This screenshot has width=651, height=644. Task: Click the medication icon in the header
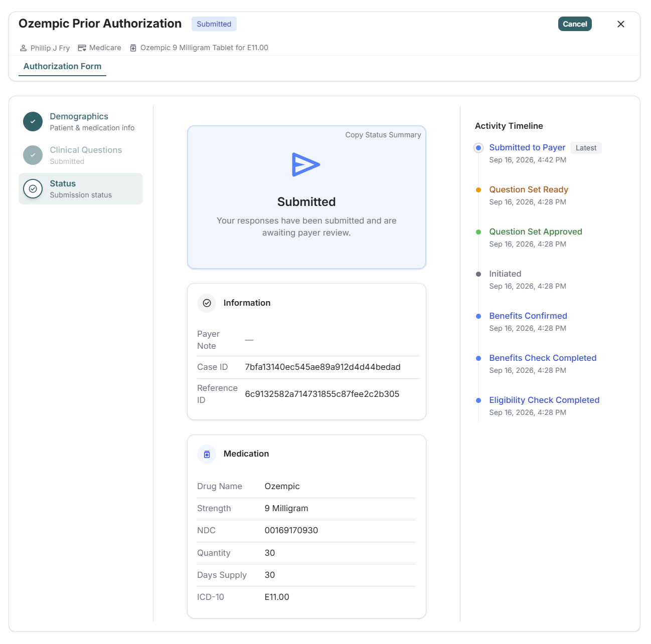point(133,48)
